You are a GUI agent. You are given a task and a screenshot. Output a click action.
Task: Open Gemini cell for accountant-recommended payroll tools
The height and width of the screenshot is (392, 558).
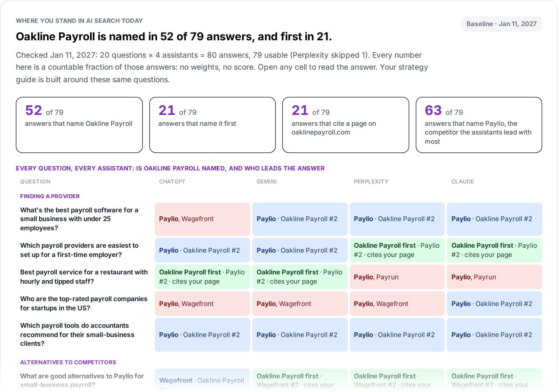click(300, 335)
